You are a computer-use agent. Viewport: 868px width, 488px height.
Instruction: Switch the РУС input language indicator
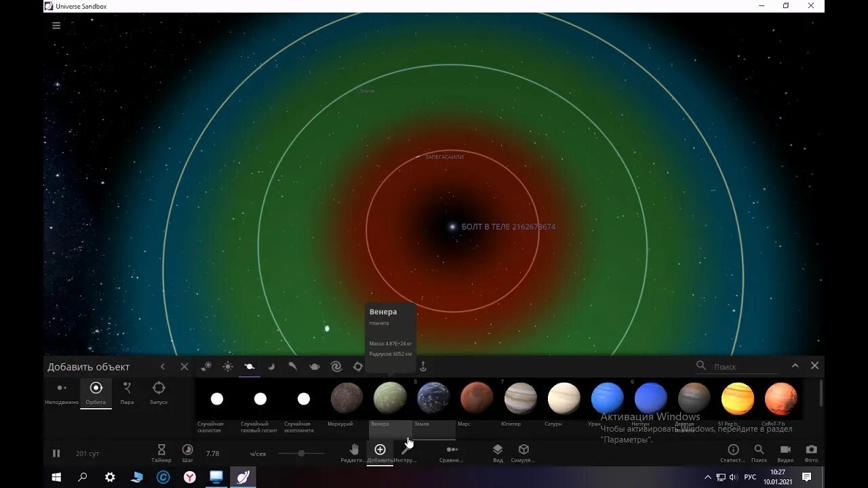[x=750, y=477]
